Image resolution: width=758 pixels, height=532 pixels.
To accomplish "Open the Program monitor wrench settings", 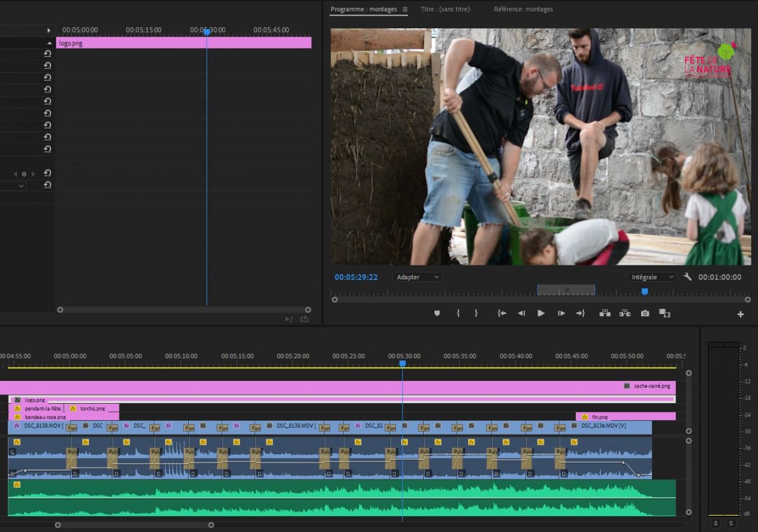I will coord(688,277).
